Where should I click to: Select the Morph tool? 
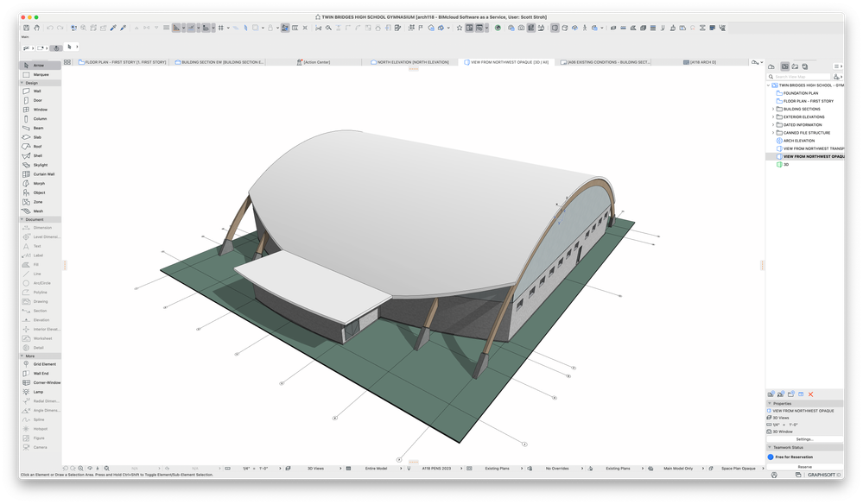pos(41,184)
